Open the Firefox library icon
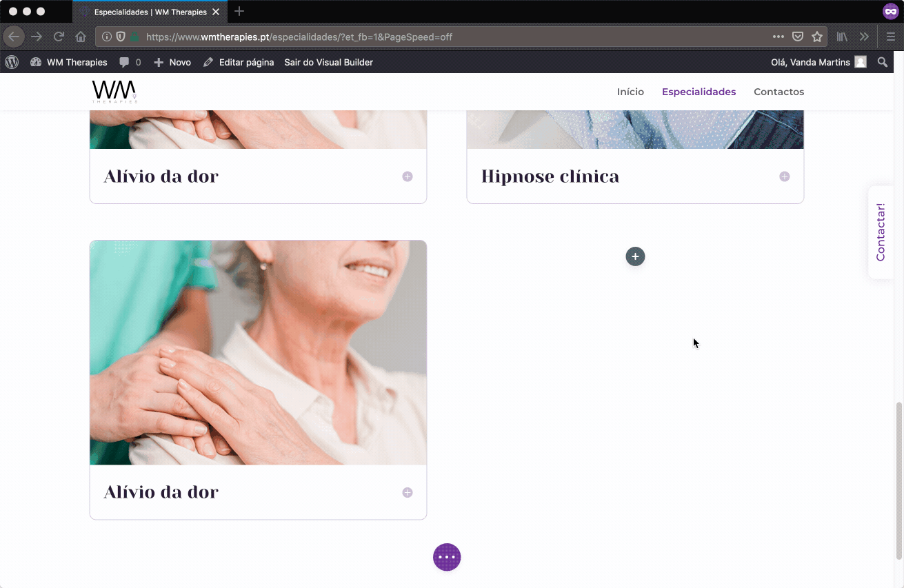The width and height of the screenshot is (904, 588). click(x=842, y=37)
